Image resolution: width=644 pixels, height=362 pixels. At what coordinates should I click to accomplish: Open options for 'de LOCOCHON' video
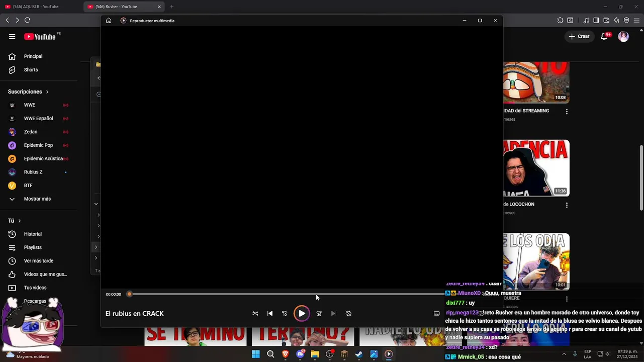tap(567, 205)
